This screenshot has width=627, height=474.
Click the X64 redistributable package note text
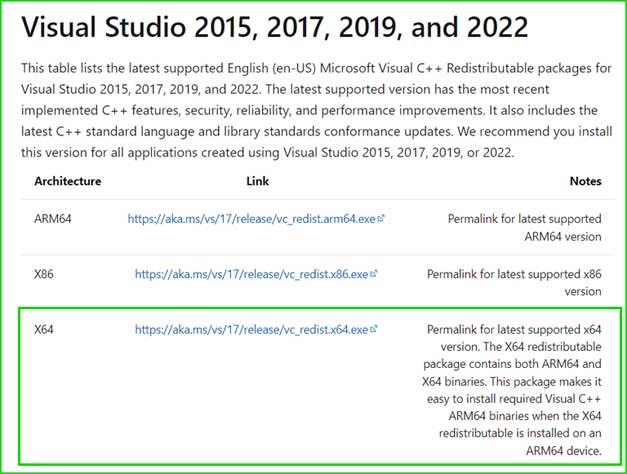[511, 390]
